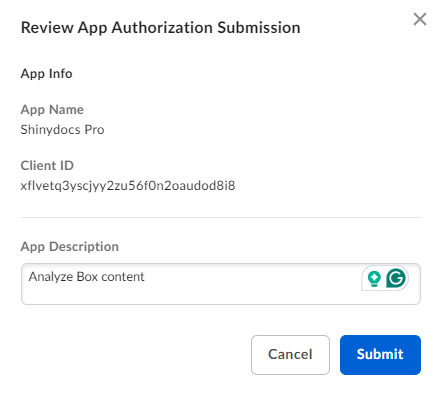Click the Review App Authorization Submission title
The image size is (441, 395).
(x=160, y=28)
